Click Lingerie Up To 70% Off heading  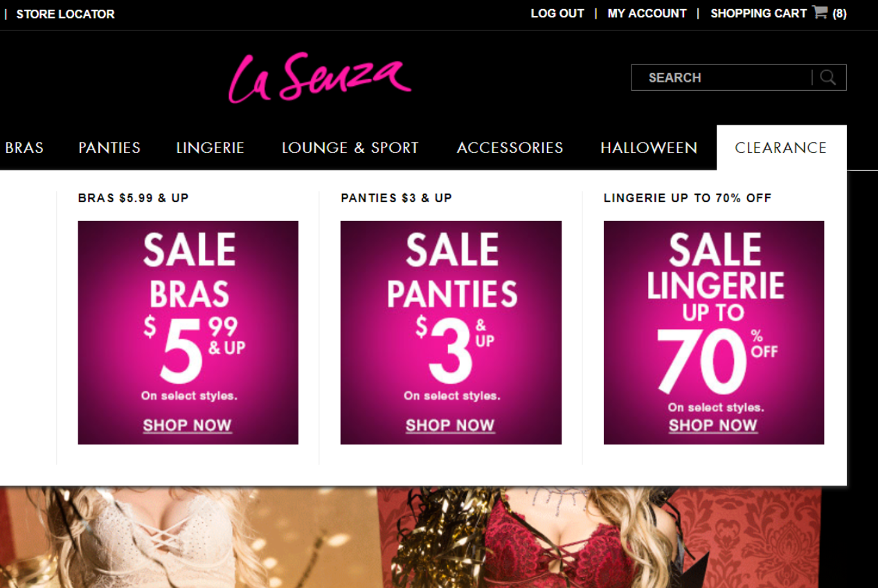(688, 198)
